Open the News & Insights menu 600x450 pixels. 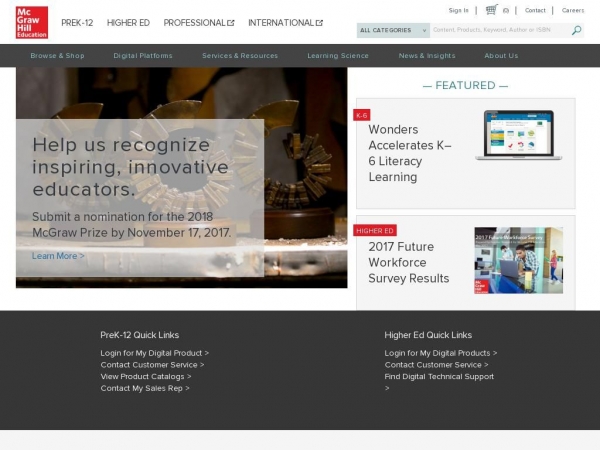pos(427,55)
